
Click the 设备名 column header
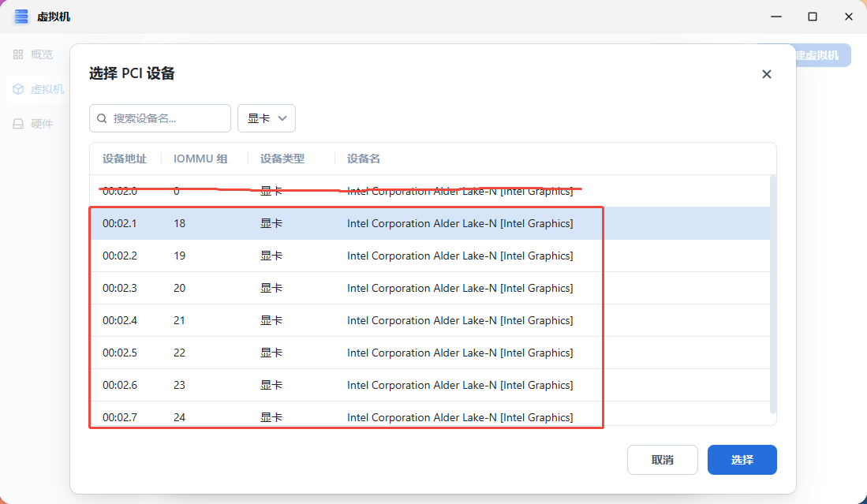tap(363, 159)
